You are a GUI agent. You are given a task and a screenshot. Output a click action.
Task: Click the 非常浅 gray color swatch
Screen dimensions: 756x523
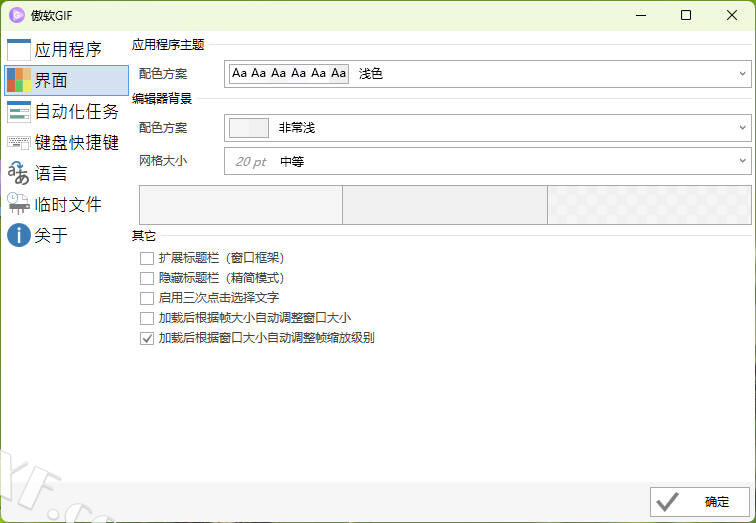pyautogui.click(x=249, y=128)
